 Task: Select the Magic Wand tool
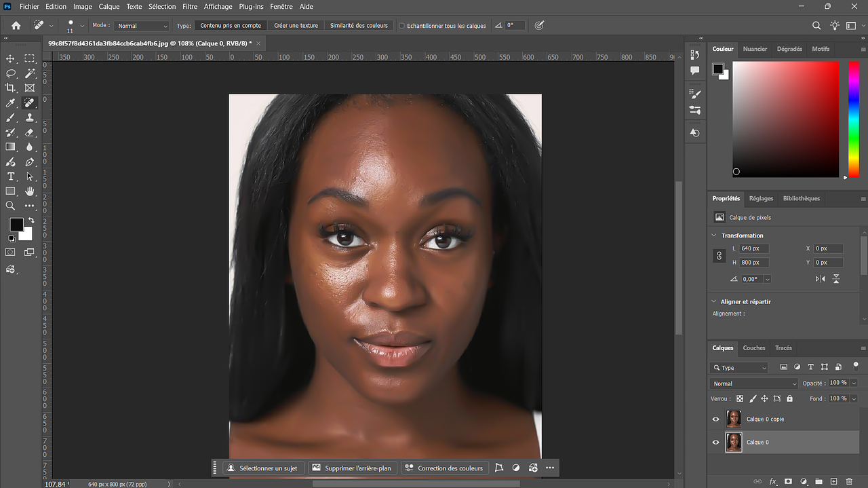pyautogui.click(x=30, y=73)
